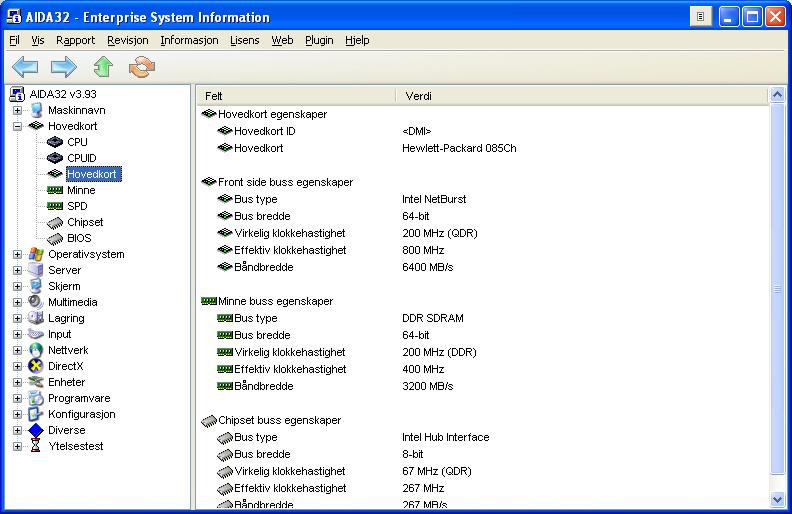The image size is (792, 514).
Task: Go back with the left arrow toolbar icon
Action: [x=25, y=67]
